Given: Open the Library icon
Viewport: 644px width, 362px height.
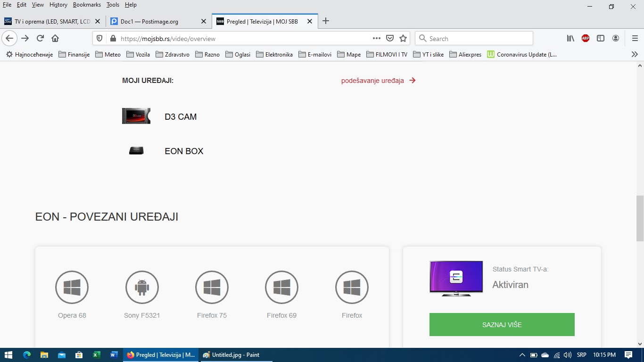Looking at the screenshot, I should click(570, 38).
